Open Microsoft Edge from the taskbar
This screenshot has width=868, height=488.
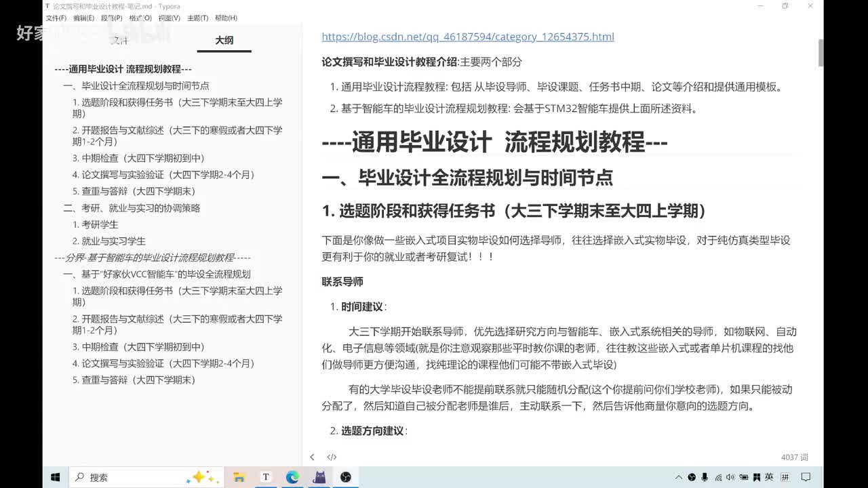tap(292, 477)
